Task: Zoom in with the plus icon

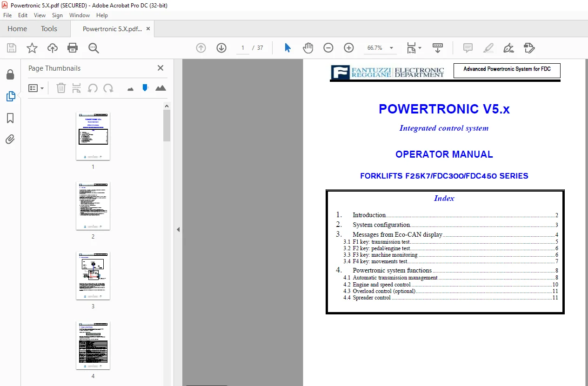Action: pos(349,48)
